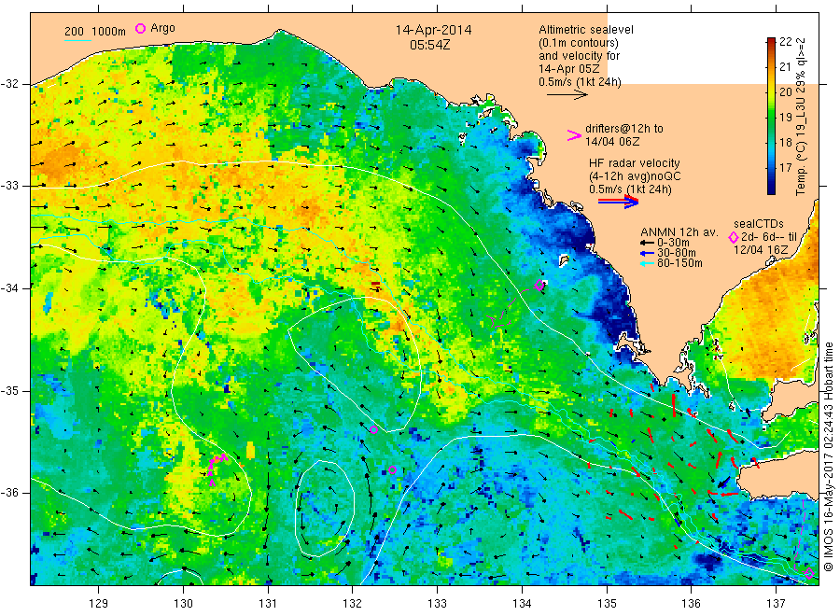The image size is (840, 616).
Task: Click the '(0.1m contours)' legend line
Action: 579,43
